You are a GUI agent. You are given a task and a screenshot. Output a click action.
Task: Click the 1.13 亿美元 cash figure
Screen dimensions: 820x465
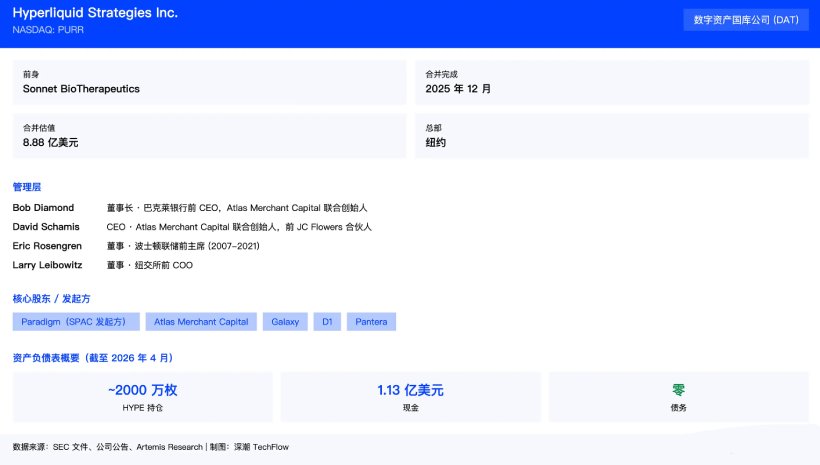411,390
